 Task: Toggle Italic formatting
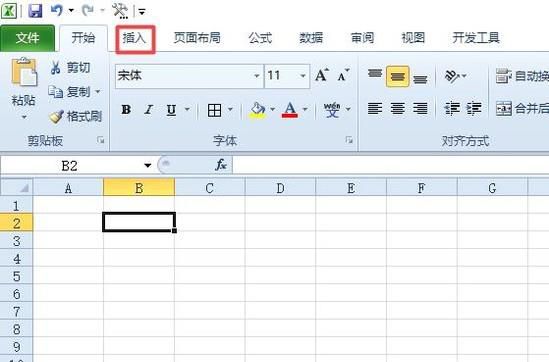[x=149, y=110]
